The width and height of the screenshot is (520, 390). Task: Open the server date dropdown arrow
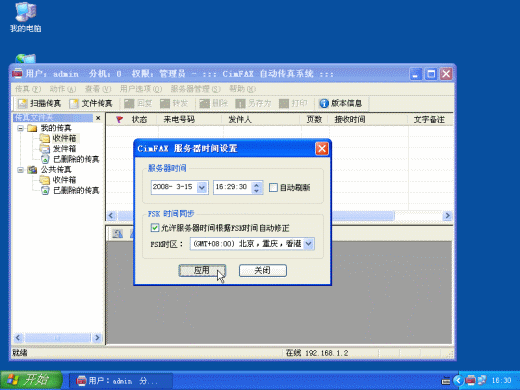(202, 187)
